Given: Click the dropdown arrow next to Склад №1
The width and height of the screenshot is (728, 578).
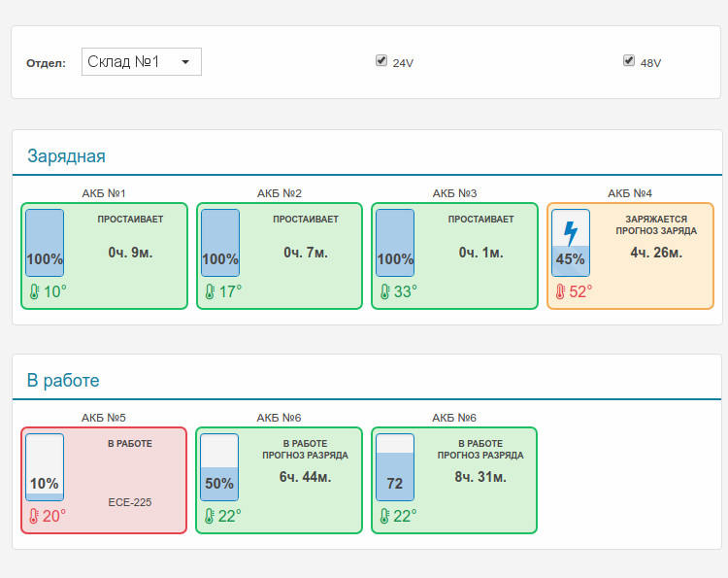Looking at the screenshot, I should pos(185,62).
